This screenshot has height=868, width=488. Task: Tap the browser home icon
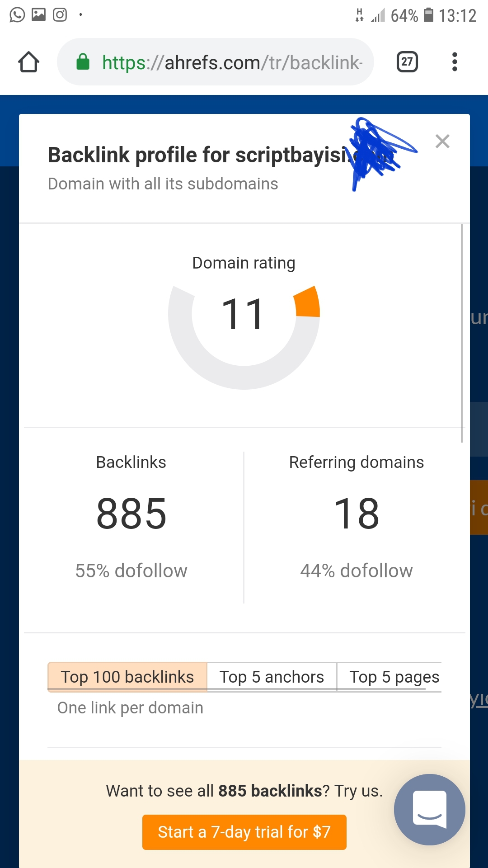tap(28, 62)
